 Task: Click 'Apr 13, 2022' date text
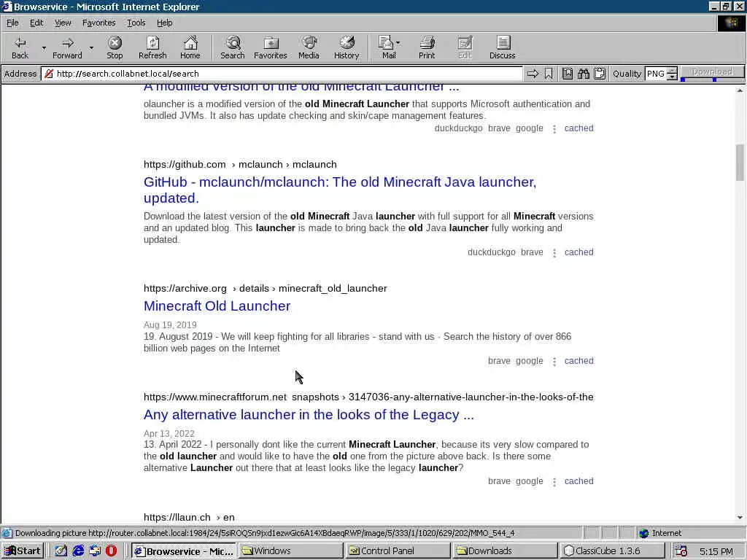[x=169, y=433]
